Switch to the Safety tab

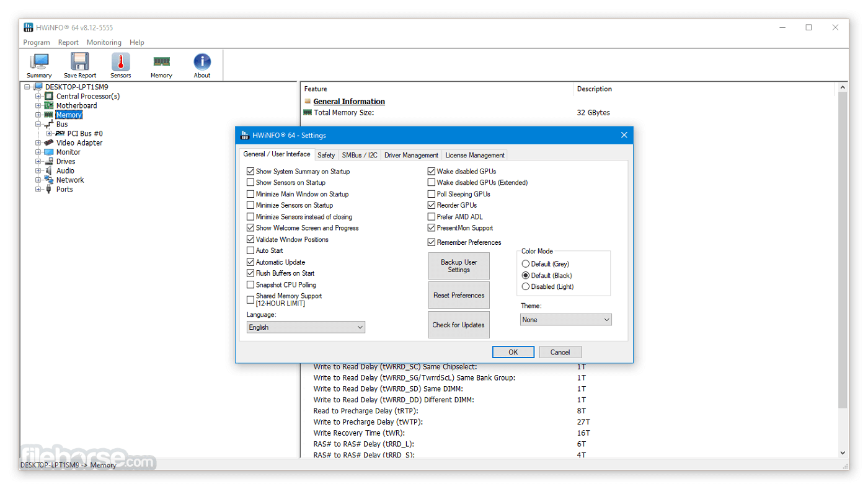tap(326, 155)
